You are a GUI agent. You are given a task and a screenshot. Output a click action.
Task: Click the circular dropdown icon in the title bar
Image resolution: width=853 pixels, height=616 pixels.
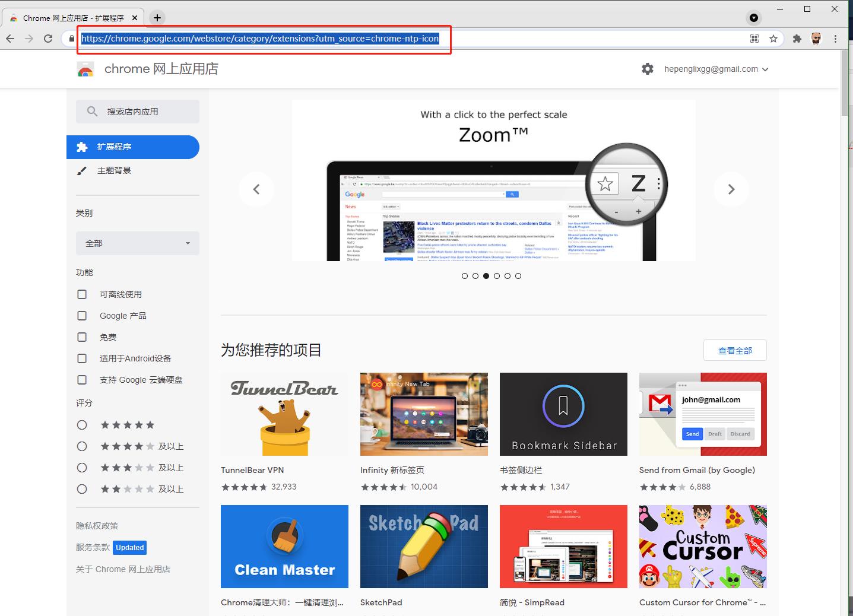(754, 18)
